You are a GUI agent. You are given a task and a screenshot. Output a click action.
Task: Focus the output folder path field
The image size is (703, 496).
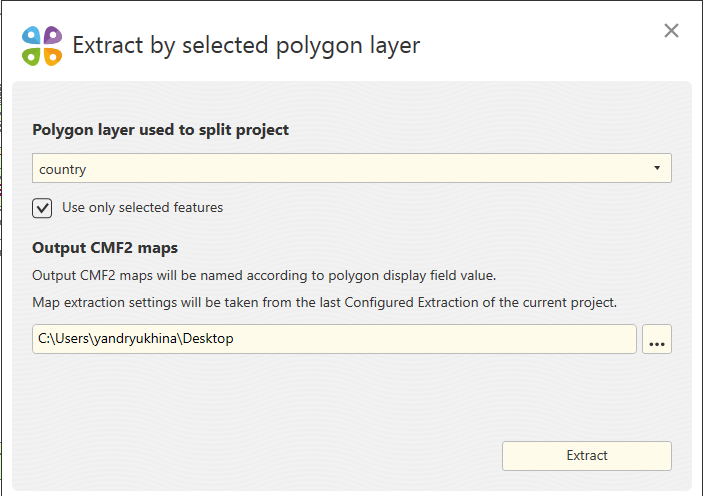(334, 339)
